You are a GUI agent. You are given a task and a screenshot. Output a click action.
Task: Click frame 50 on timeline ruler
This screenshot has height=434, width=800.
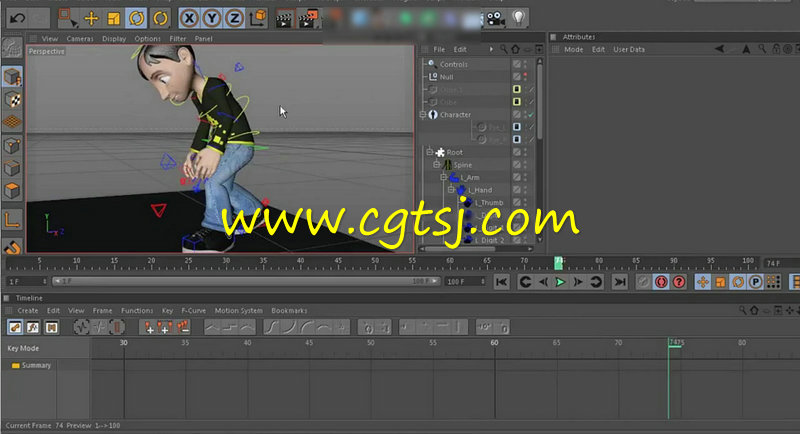click(x=375, y=263)
